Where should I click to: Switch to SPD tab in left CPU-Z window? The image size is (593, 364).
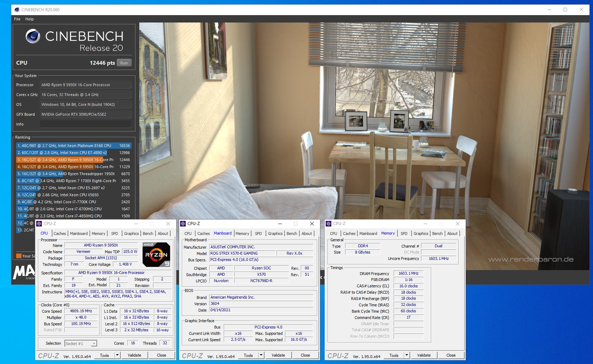(x=115, y=234)
